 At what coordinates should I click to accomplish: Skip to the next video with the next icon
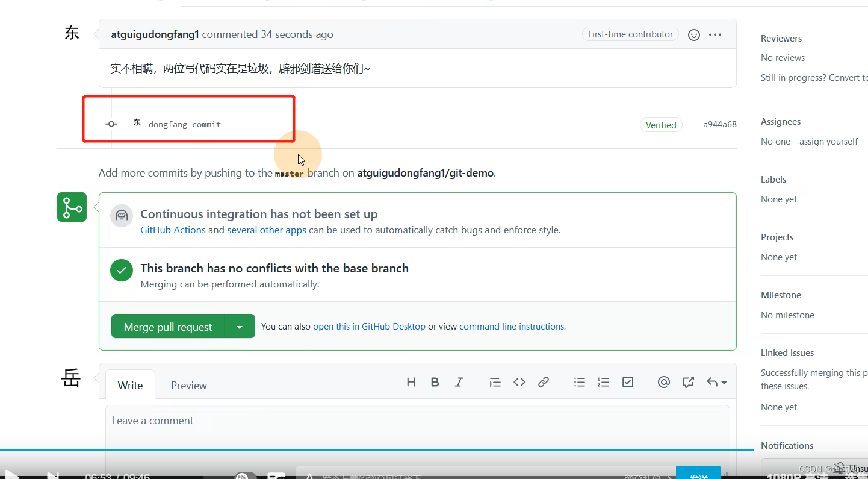click(x=53, y=475)
